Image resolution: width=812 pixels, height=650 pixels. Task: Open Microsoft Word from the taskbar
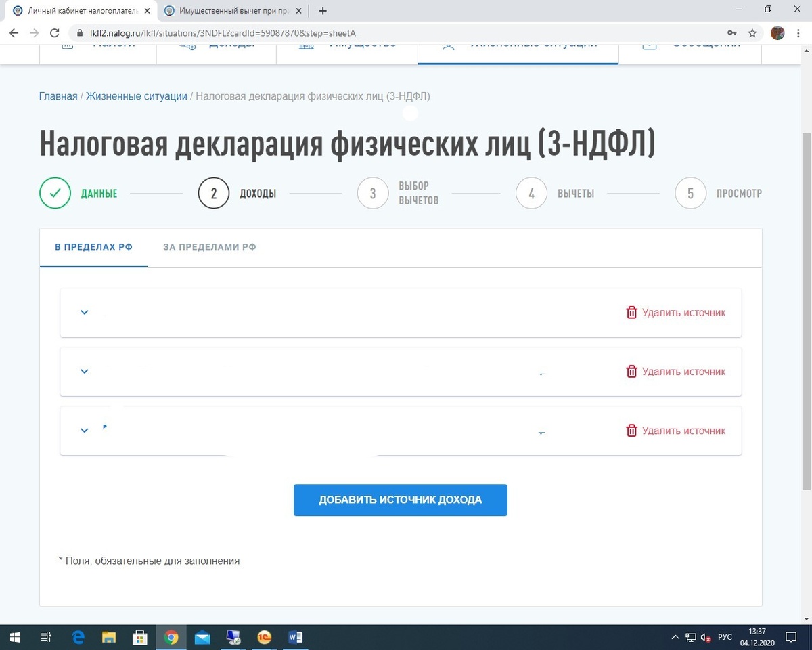295,637
